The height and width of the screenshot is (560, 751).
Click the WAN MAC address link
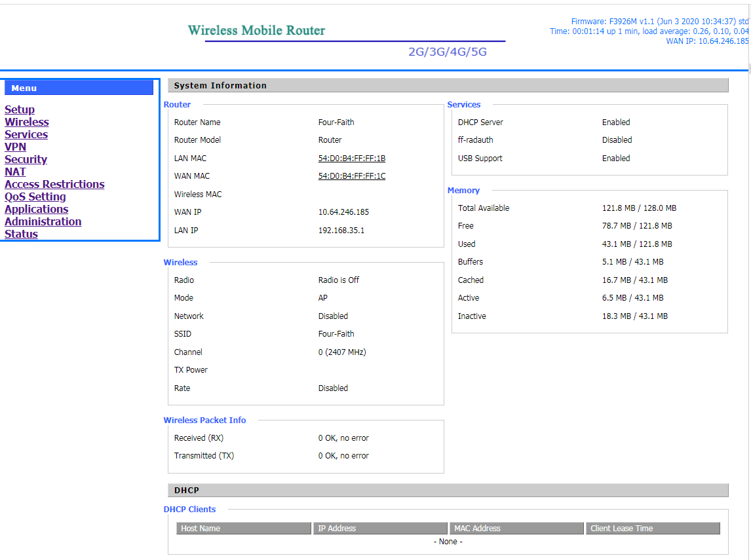point(351,176)
